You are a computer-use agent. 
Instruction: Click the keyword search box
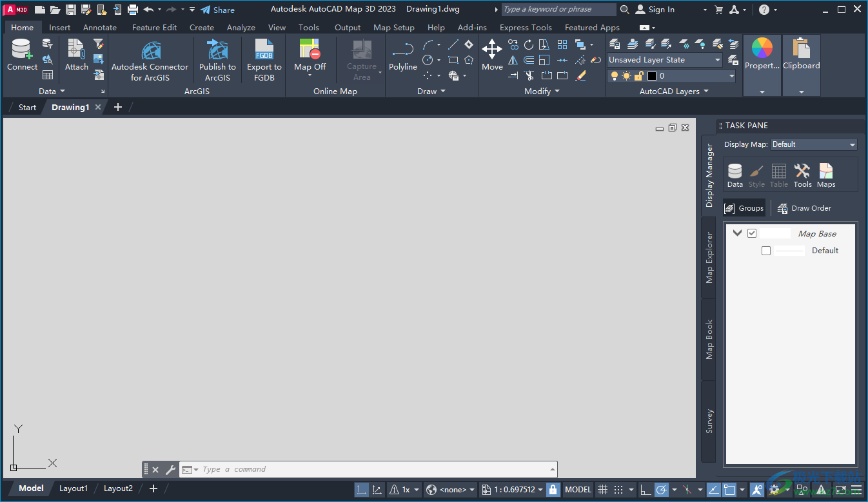[x=558, y=10]
